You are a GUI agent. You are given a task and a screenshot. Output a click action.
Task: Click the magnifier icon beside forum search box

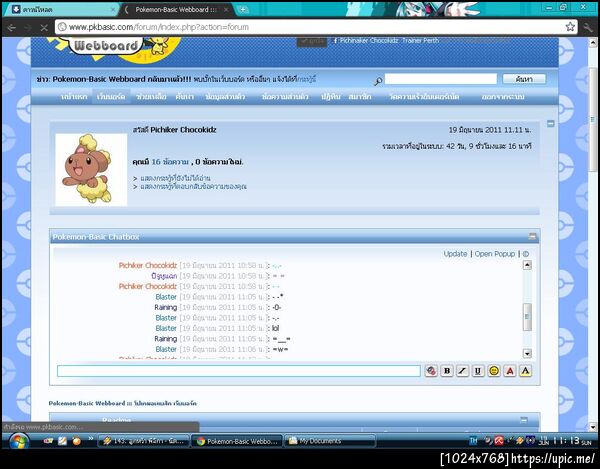coord(378,81)
